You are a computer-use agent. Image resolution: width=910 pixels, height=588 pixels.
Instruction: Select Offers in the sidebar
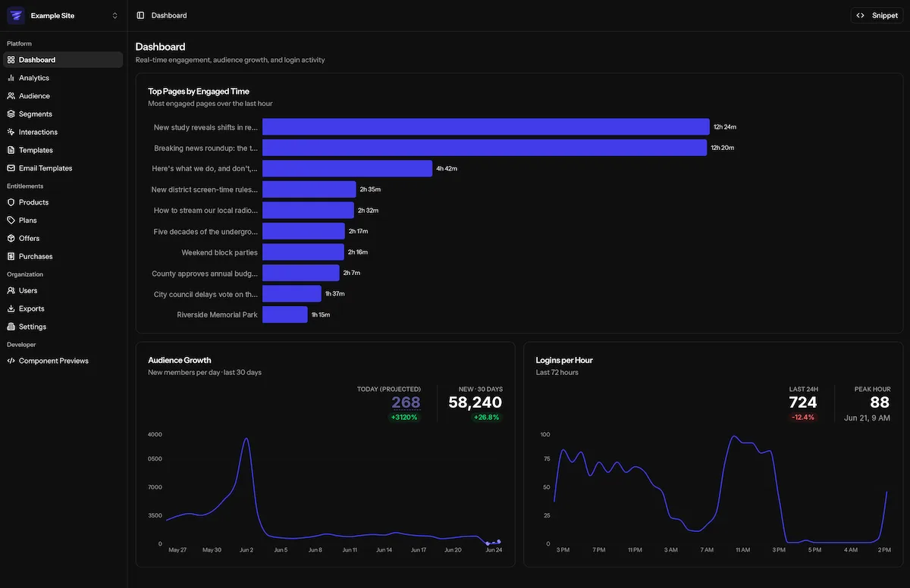point(63,239)
